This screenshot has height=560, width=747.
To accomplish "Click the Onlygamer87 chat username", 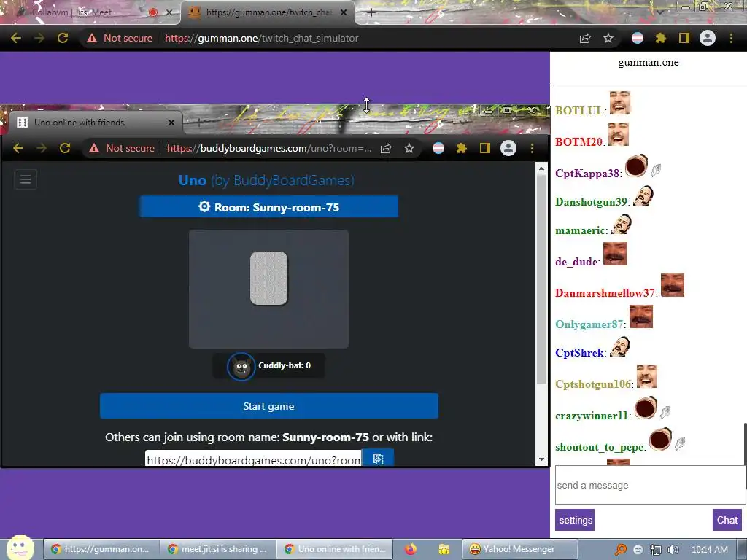I will (x=589, y=324).
